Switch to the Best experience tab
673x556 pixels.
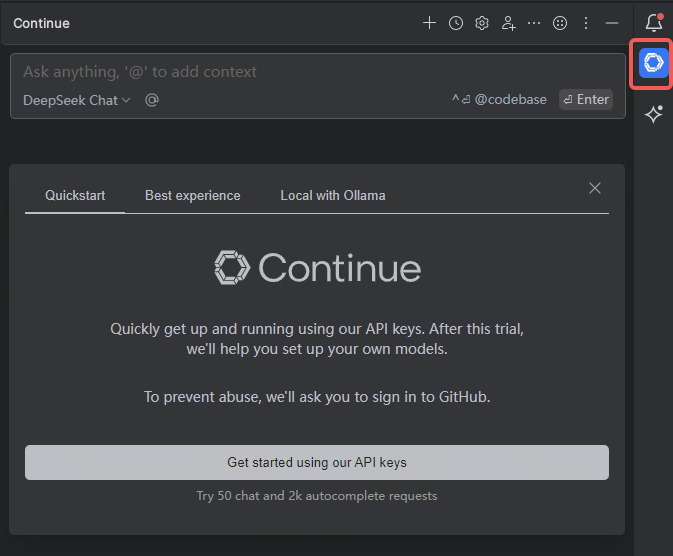point(193,195)
